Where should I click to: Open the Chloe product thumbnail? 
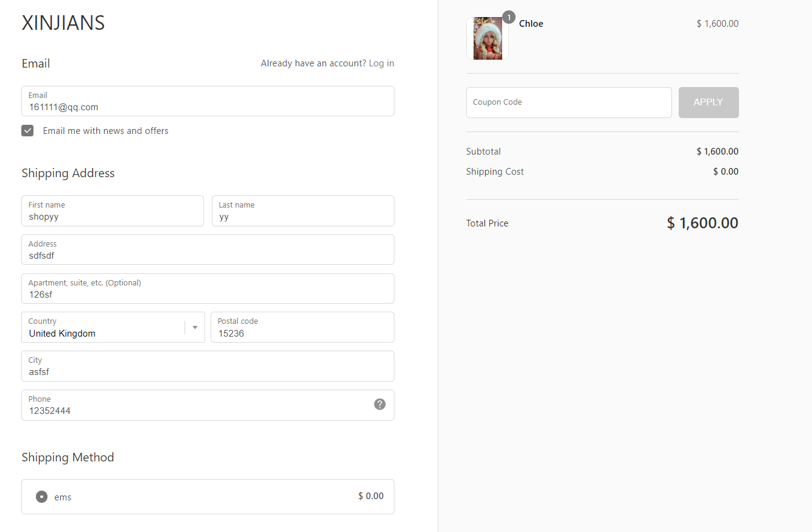coord(488,38)
